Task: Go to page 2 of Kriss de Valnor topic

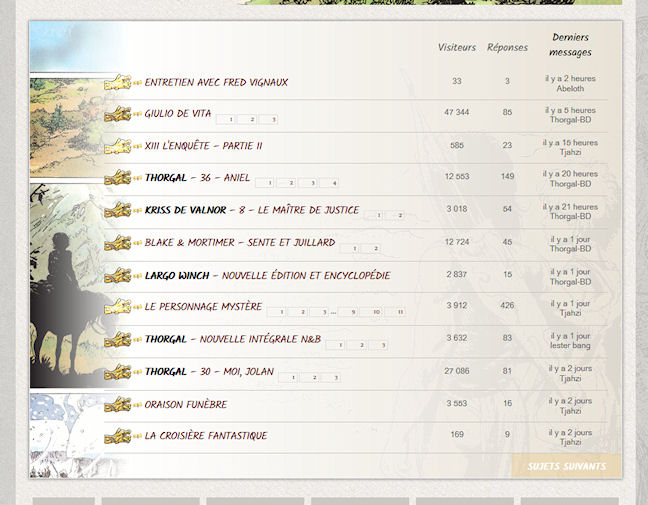Action: pyautogui.click(x=399, y=216)
